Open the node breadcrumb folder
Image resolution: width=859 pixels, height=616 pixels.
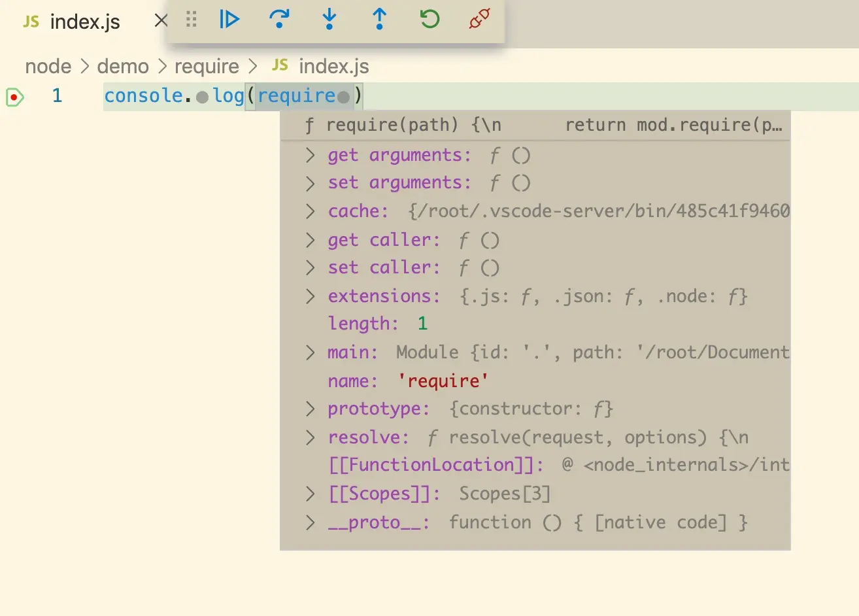click(x=48, y=66)
